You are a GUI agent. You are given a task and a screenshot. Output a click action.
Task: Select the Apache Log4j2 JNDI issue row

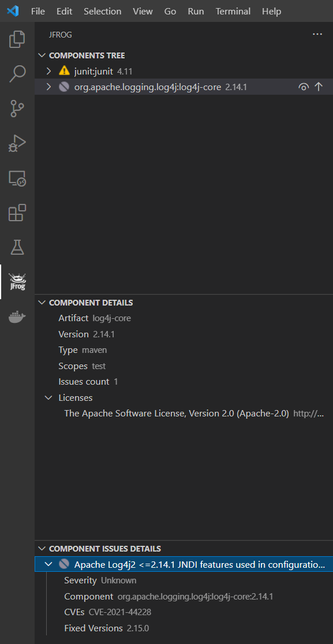pyautogui.click(x=184, y=564)
